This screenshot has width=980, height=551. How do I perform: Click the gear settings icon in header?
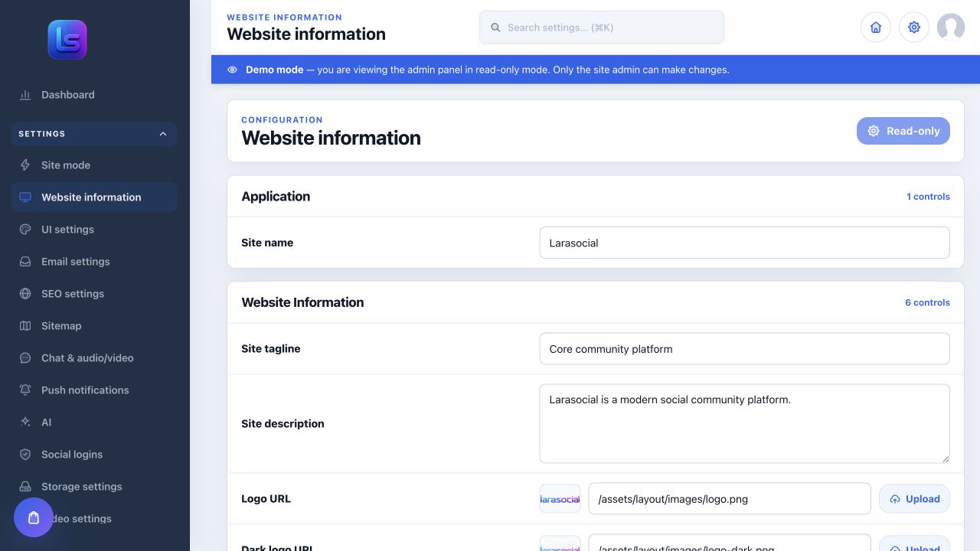point(914,28)
